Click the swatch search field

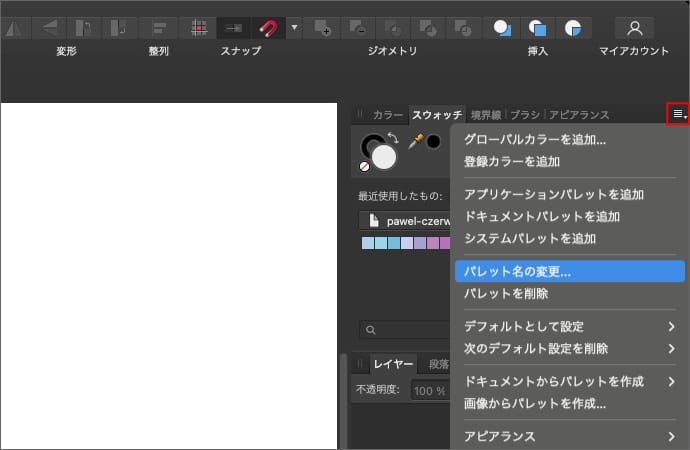[405, 329]
